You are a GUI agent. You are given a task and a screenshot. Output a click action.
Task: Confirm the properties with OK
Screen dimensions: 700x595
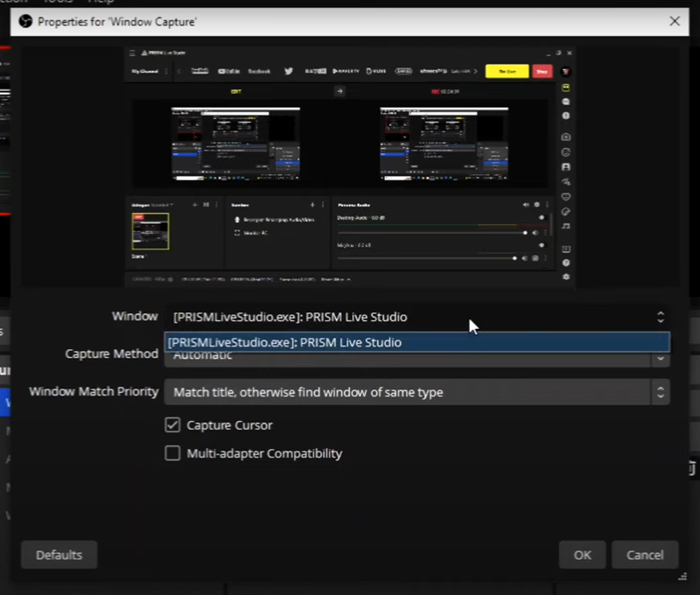click(x=583, y=555)
